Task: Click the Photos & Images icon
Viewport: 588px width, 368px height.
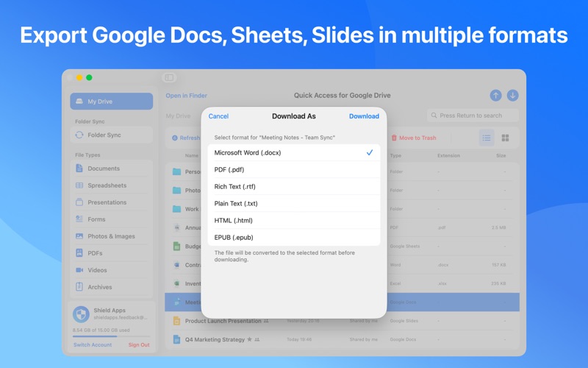Action: [x=79, y=236]
